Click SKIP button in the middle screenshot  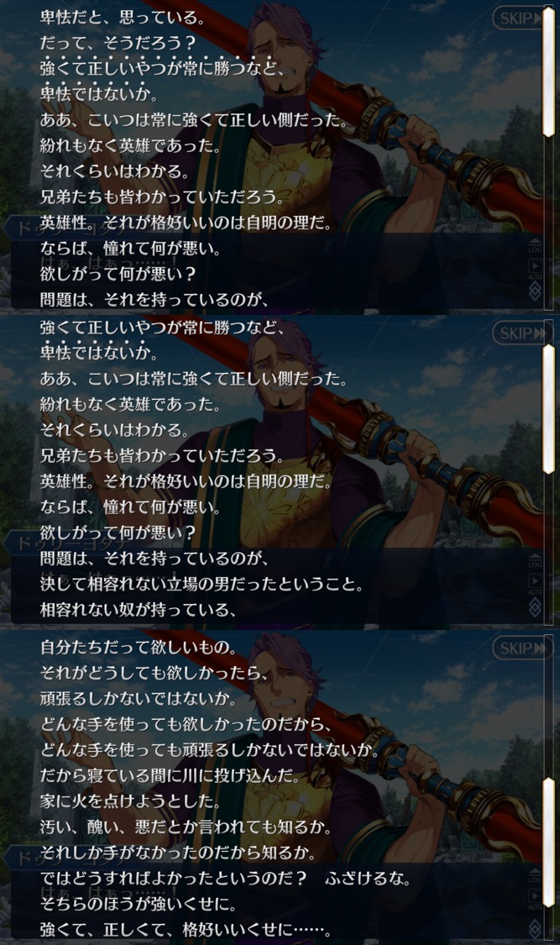click(x=521, y=333)
